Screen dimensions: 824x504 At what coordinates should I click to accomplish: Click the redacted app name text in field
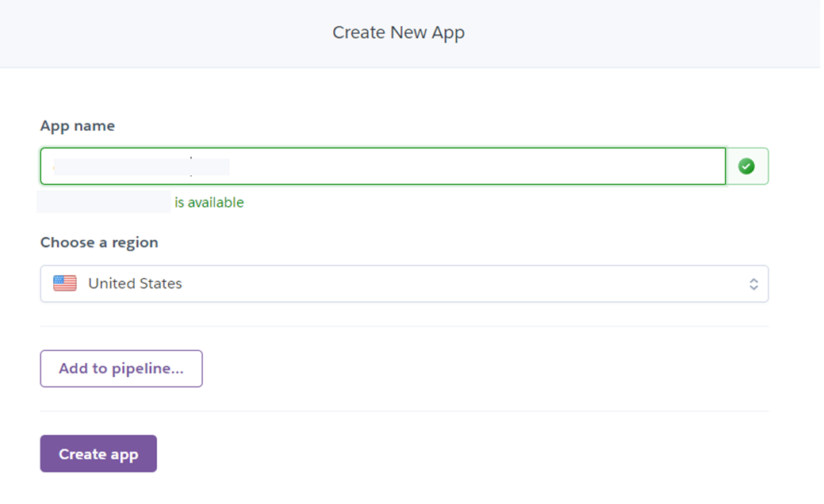(x=141, y=166)
